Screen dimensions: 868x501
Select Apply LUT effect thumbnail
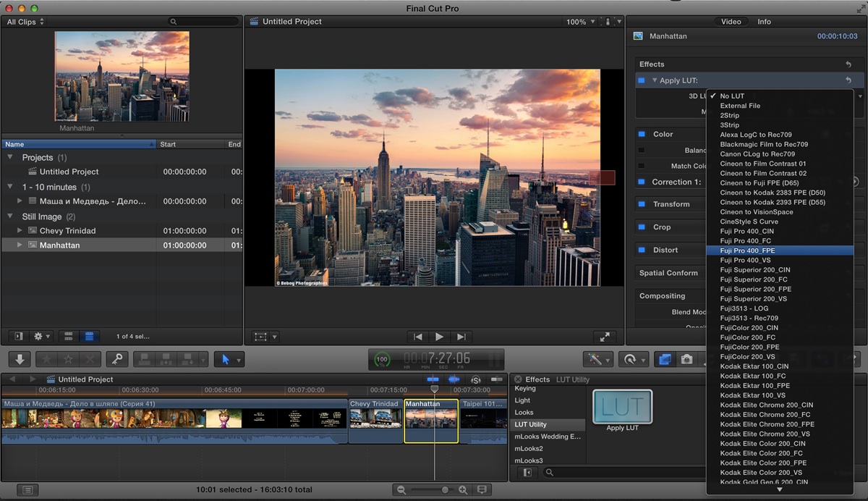(622, 406)
